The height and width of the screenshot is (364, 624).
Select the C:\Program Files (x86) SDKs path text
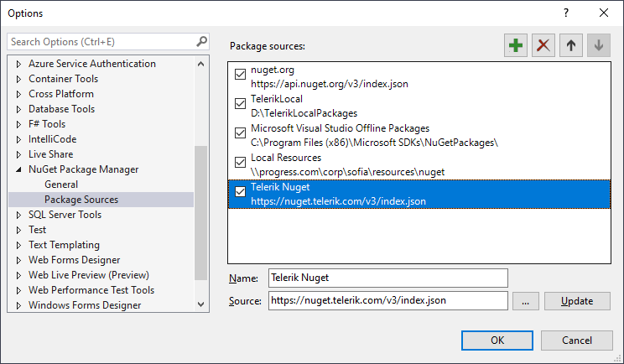374,143
